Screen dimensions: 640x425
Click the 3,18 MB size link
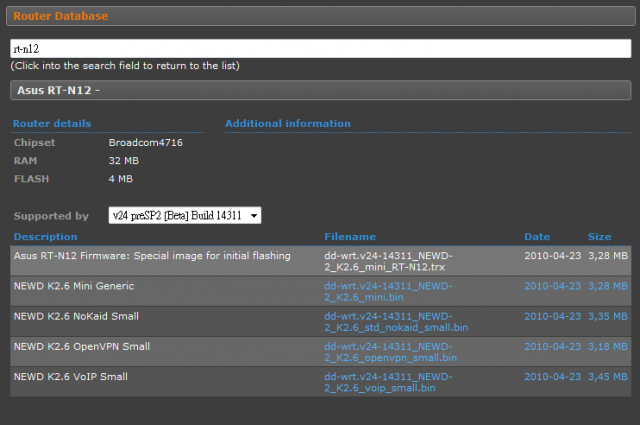tap(608, 346)
